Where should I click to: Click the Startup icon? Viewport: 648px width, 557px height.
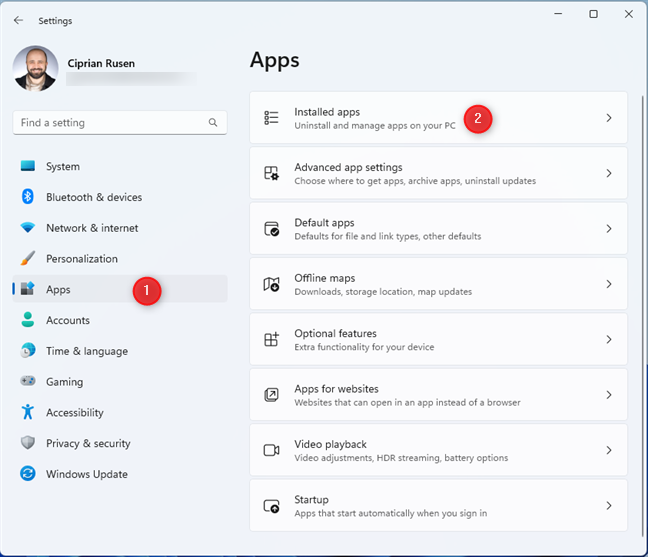pos(272,506)
